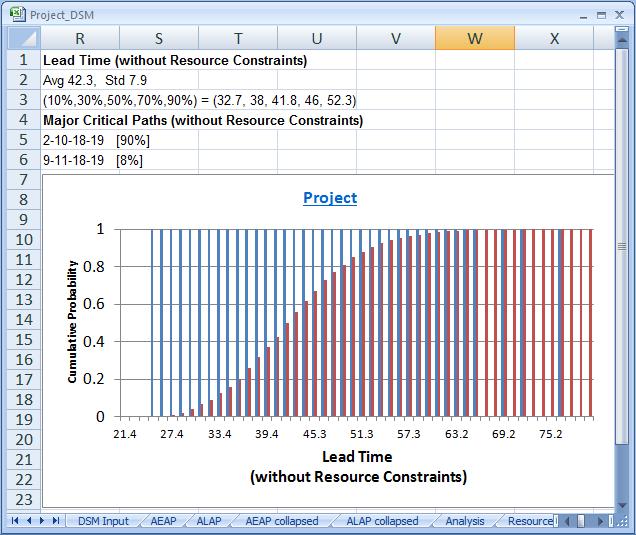The image size is (636, 535).
Task: Click cell 'Major Critical Paths (without Resource Constraints)'
Action: [x=203, y=120]
